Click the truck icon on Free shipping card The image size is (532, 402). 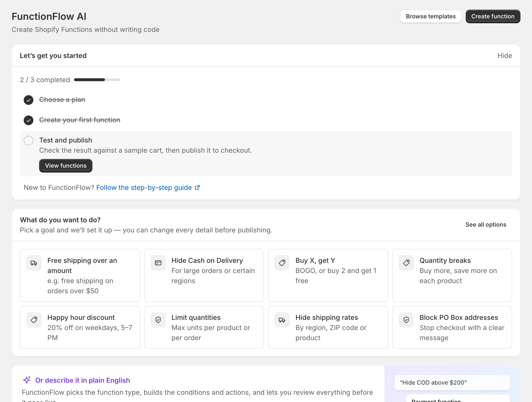34,263
